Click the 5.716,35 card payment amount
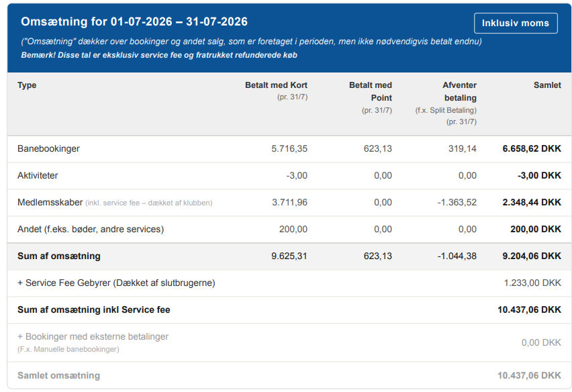 [x=289, y=148]
